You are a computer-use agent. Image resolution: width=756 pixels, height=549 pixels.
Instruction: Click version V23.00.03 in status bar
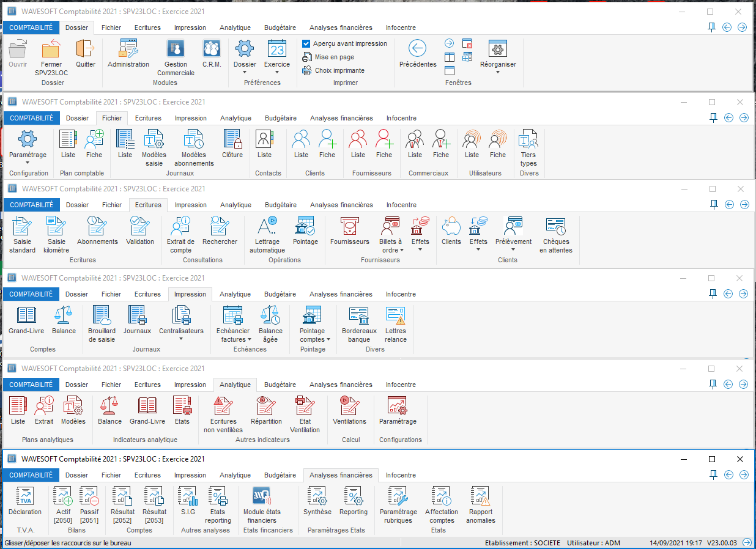click(x=722, y=543)
